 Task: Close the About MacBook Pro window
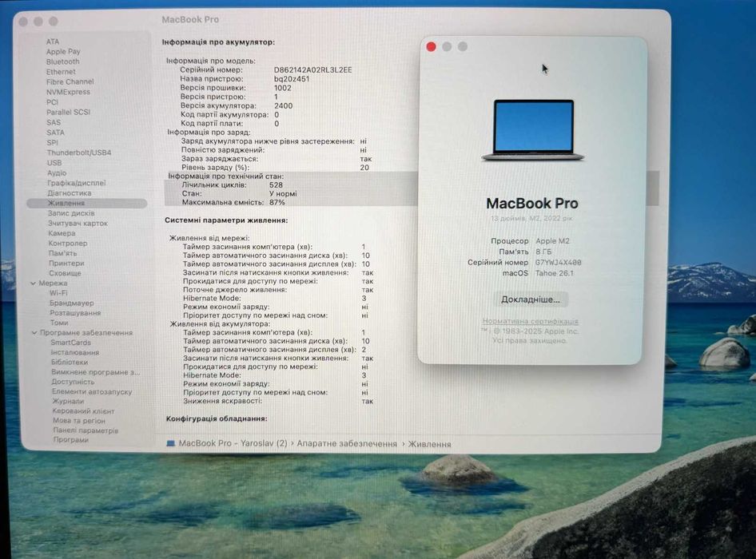(x=431, y=46)
